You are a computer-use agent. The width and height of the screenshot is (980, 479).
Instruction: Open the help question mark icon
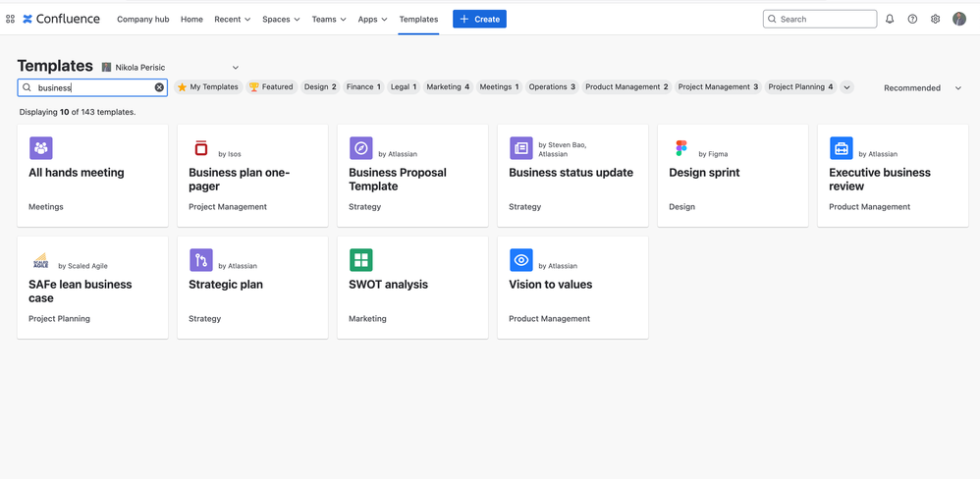point(912,20)
